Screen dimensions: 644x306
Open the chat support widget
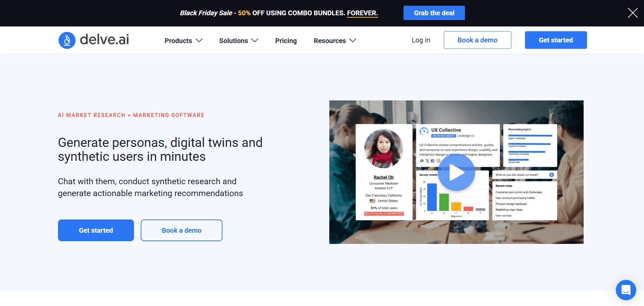[626, 290]
